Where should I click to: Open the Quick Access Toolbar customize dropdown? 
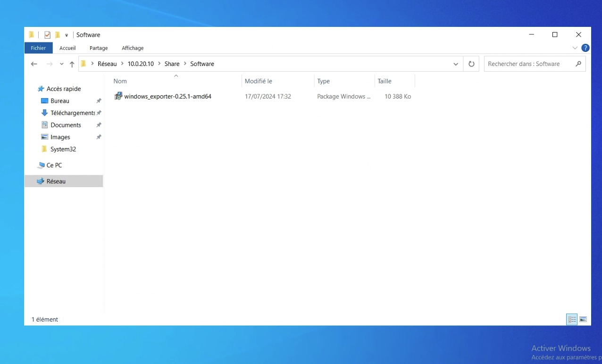coord(67,35)
